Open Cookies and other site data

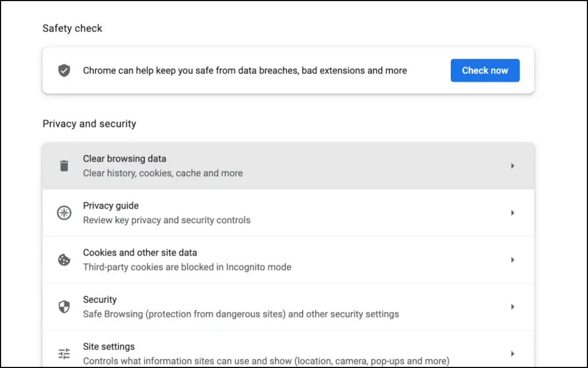tap(288, 259)
